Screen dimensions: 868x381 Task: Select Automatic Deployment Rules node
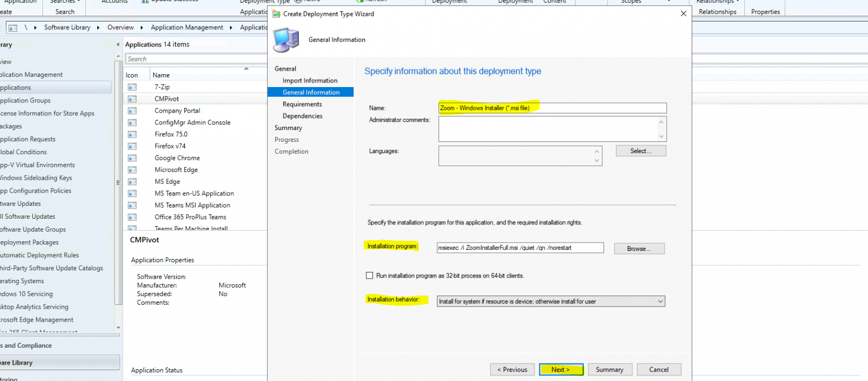39,256
